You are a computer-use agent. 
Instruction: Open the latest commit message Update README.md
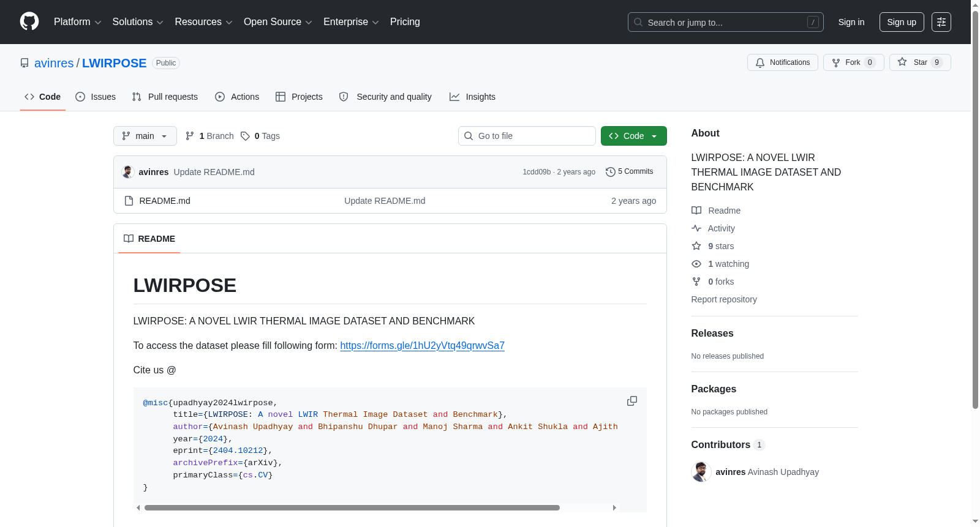[214, 172]
